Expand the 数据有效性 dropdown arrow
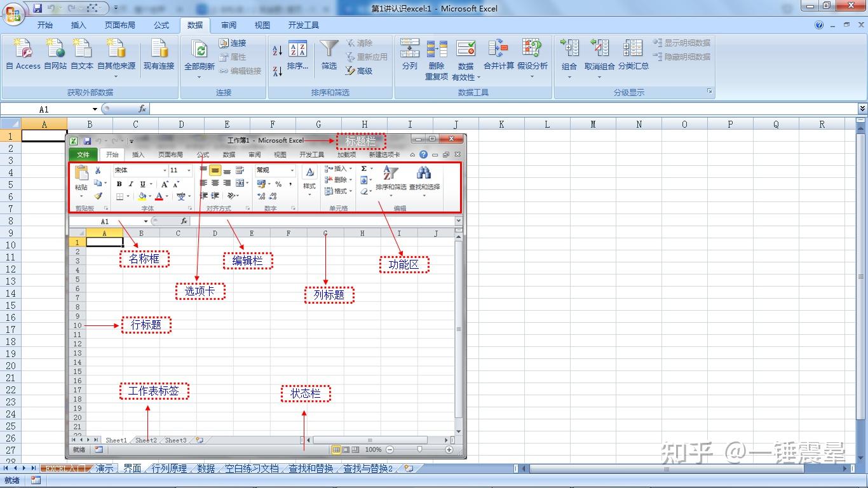 (x=478, y=78)
